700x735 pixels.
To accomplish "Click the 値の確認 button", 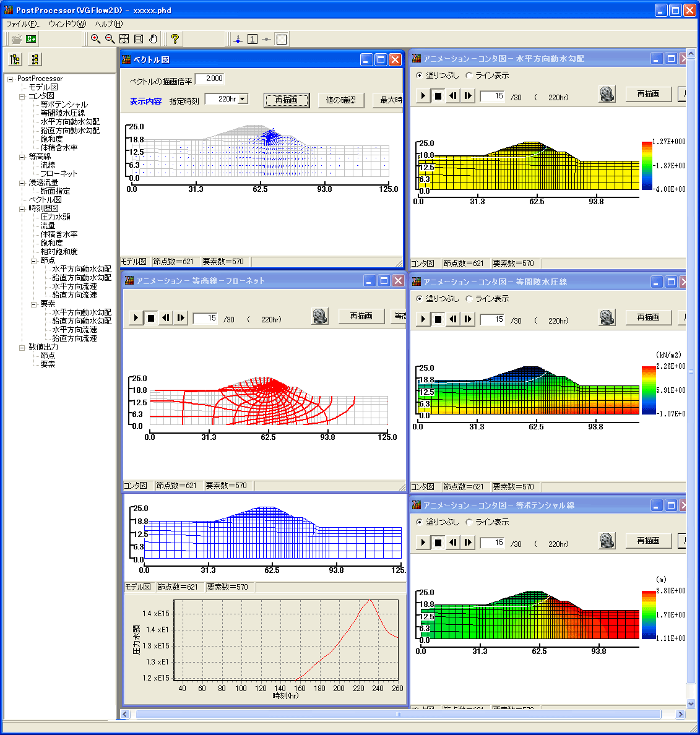I will point(341,100).
